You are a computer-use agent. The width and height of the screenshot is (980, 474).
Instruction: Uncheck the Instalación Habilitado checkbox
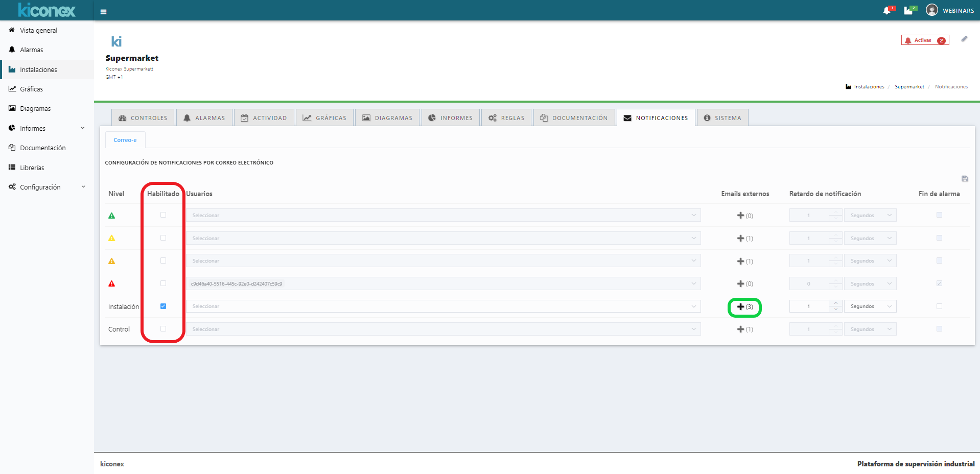[x=164, y=306]
